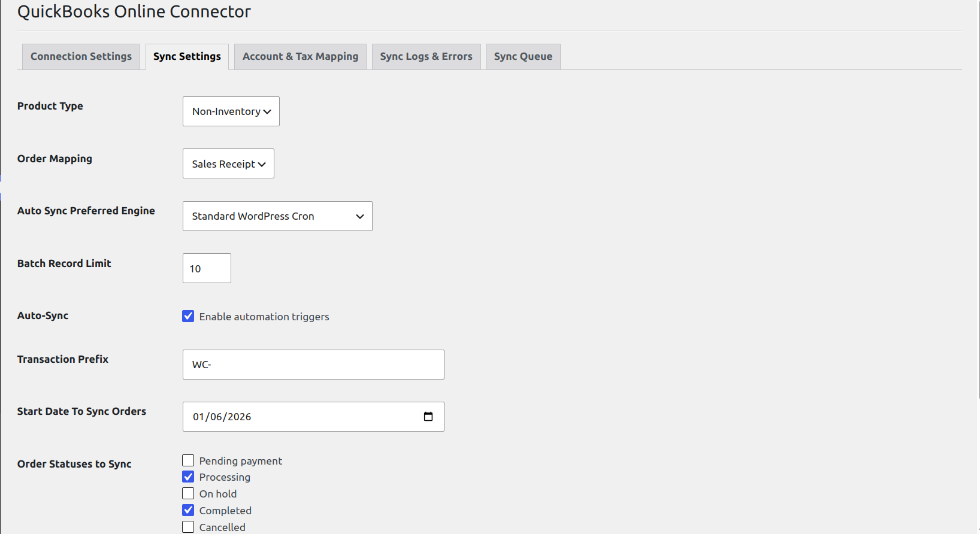Open the Product Type dropdown
The height and width of the screenshot is (534, 980).
(x=231, y=111)
